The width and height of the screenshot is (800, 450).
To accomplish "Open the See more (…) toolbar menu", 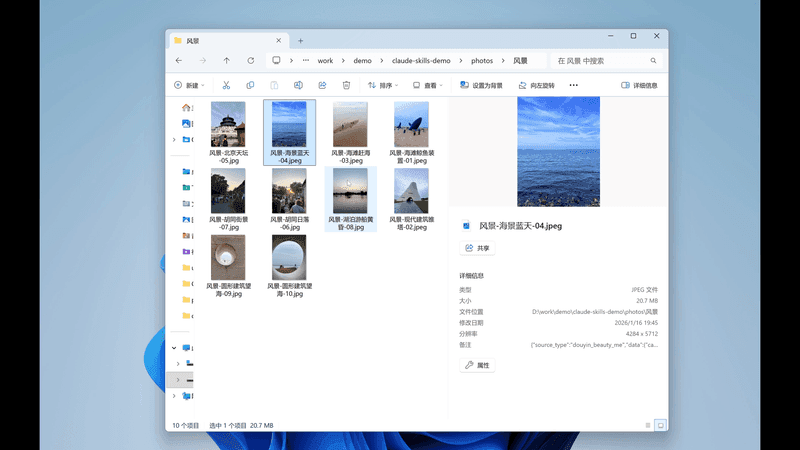I will pyautogui.click(x=573, y=86).
